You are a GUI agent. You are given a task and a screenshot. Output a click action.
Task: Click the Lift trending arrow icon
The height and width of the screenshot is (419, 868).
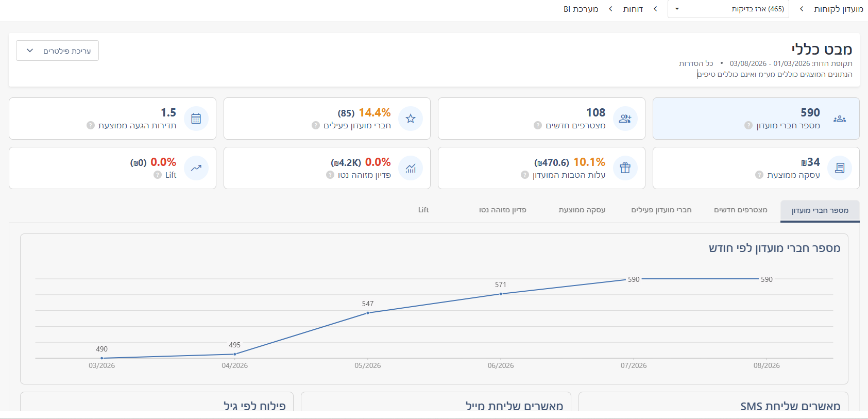tap(196, 168)
